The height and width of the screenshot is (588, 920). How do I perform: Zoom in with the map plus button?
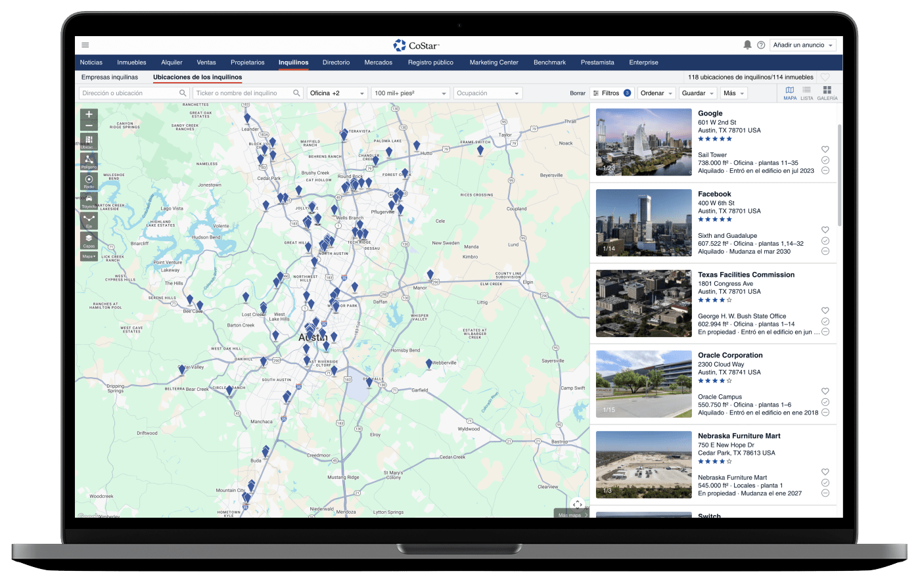pos(89,114)
